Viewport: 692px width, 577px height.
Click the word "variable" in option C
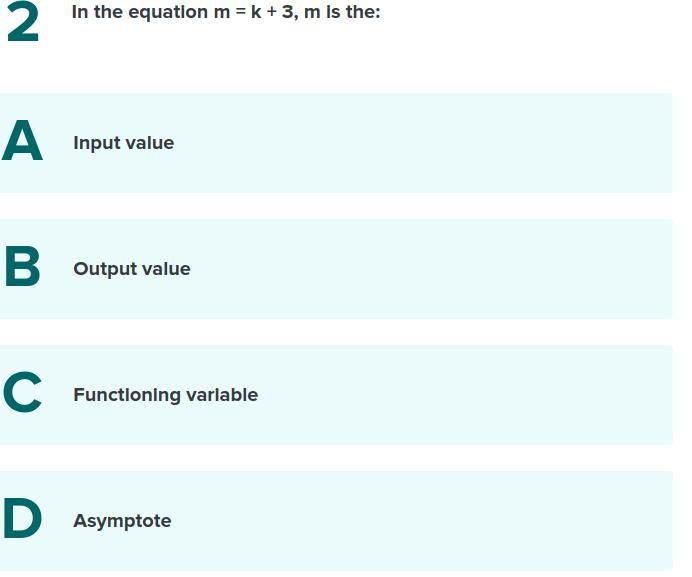point(222,395)
